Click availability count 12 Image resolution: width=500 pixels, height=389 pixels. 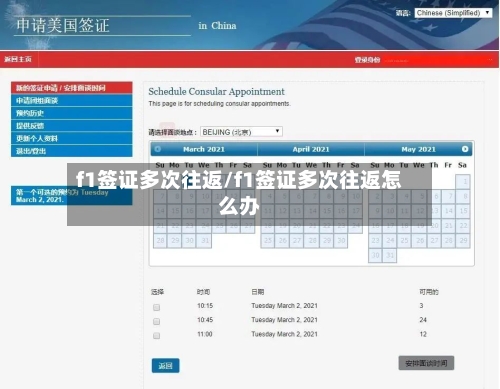[423, 334]
